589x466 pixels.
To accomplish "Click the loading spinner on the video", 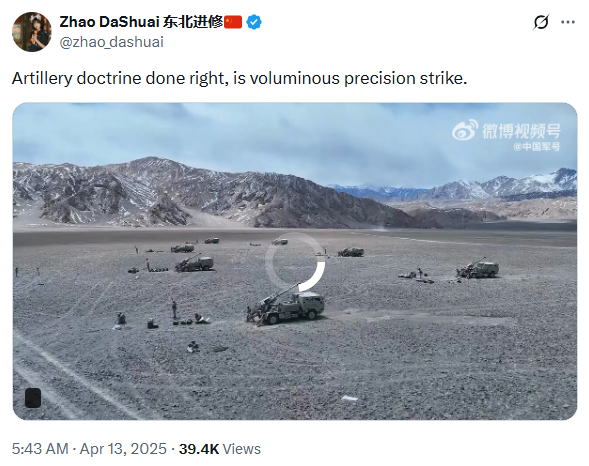I will [x=295, y=262].
